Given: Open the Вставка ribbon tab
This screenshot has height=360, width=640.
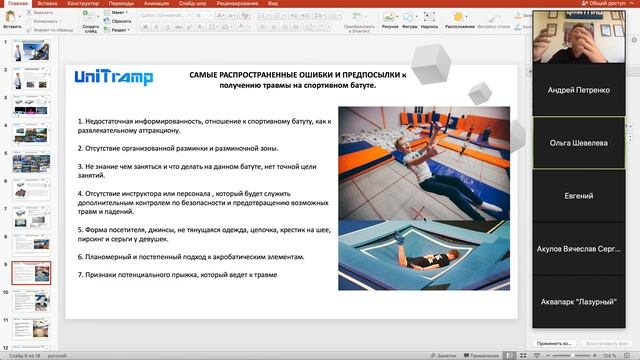Looking at the screenshot, I should (x=47, y=3).
